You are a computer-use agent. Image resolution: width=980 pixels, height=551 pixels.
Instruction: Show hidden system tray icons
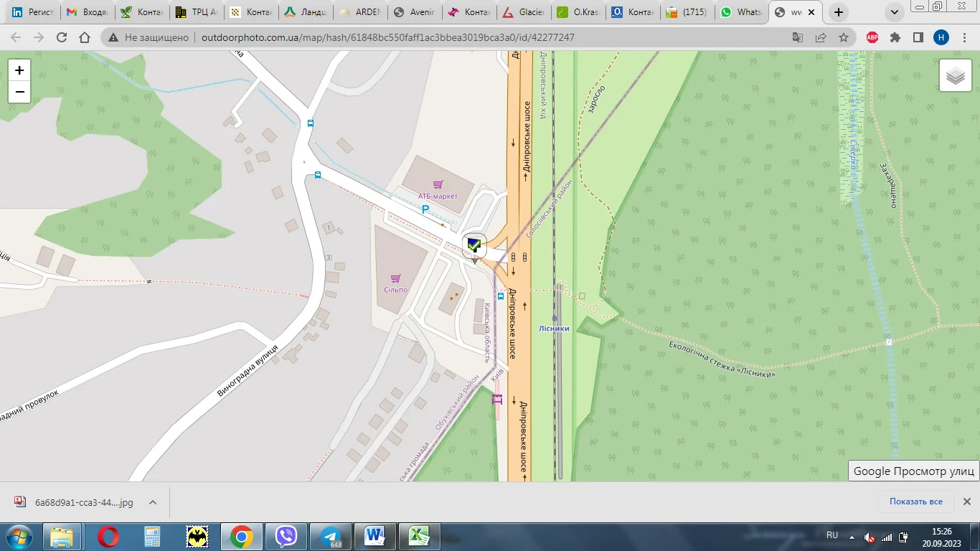tap(852, 537)
